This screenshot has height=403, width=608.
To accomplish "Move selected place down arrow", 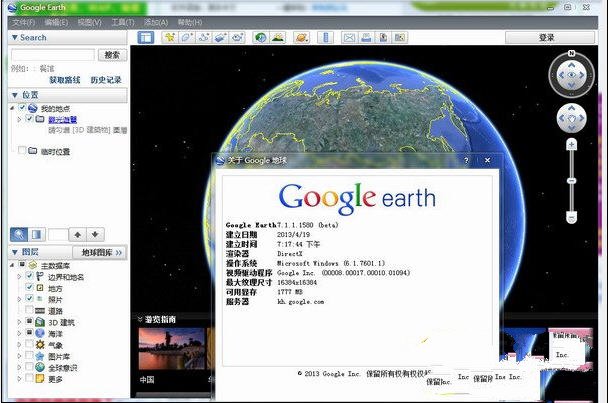I will tap(95, 234).
